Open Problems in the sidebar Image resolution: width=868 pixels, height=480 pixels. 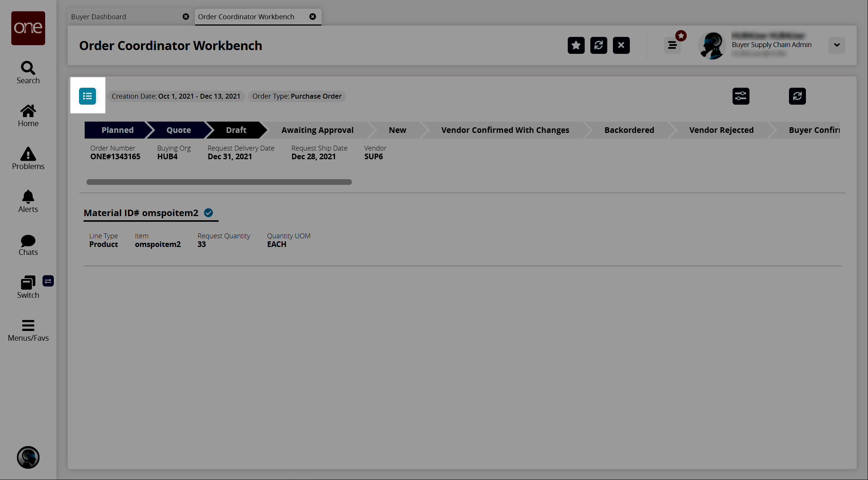(28, 158)
